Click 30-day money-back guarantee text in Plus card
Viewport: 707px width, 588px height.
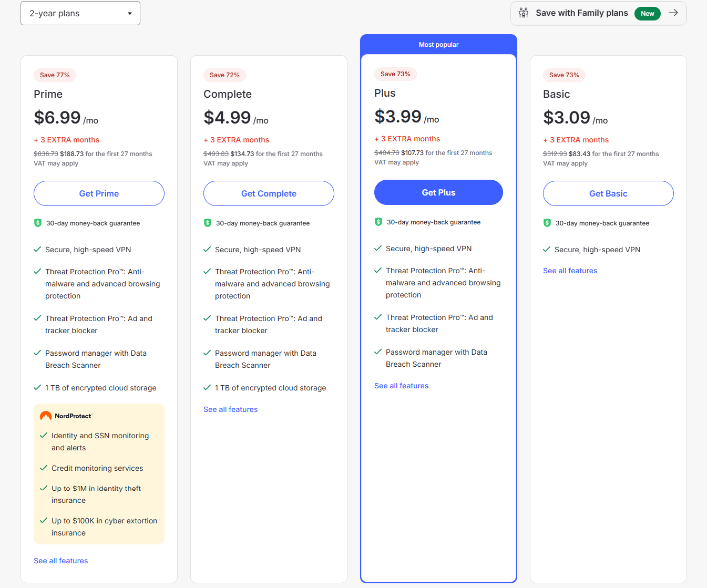click(x=434, y=222)
